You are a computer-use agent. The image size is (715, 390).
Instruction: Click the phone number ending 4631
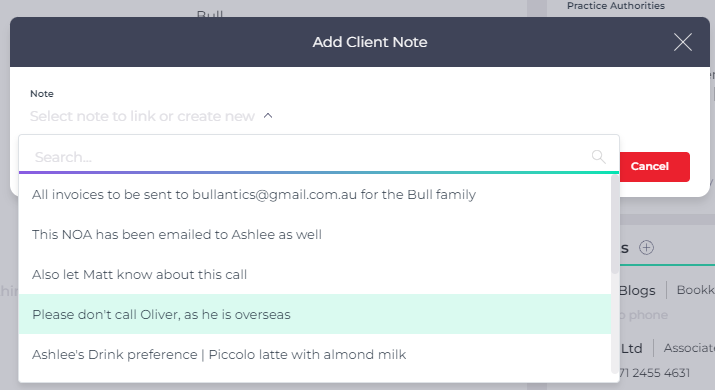[x=654, y=373]
